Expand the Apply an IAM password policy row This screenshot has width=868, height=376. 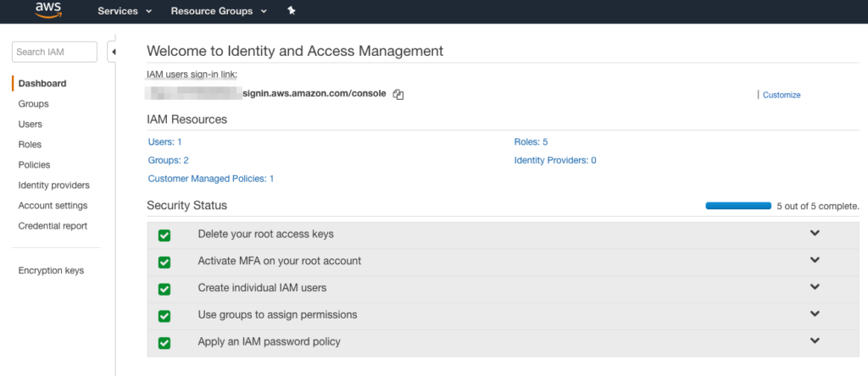click(815, 340)
